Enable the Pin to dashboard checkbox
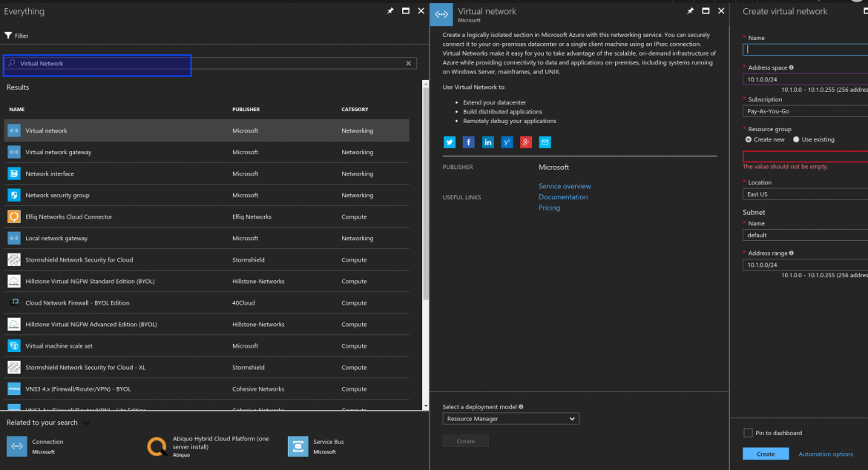 pos(749,433)
